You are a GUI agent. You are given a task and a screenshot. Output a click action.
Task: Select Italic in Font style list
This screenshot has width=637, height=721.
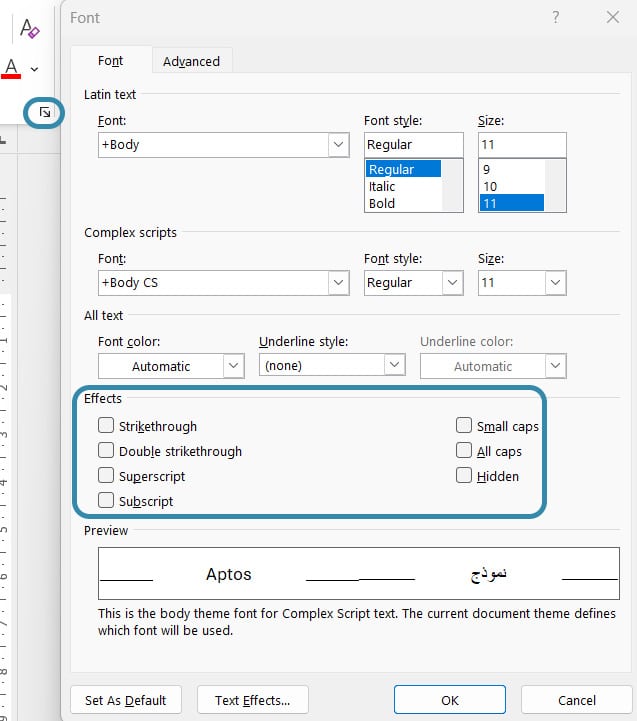382,186
